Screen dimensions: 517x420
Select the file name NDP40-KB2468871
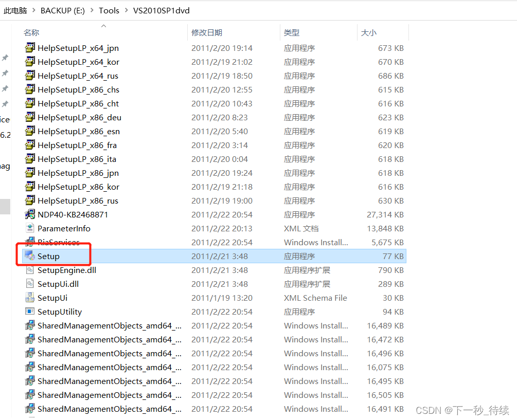[x=73, y=214]
